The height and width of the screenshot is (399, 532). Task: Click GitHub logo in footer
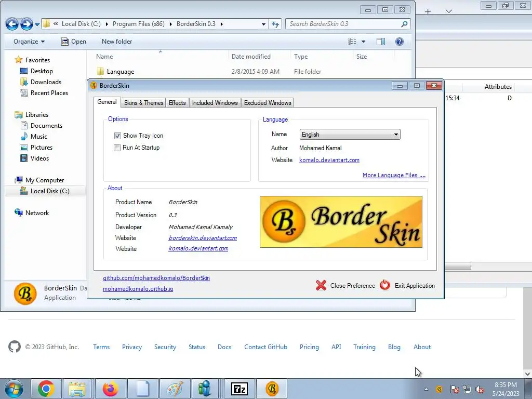point(14,347)
